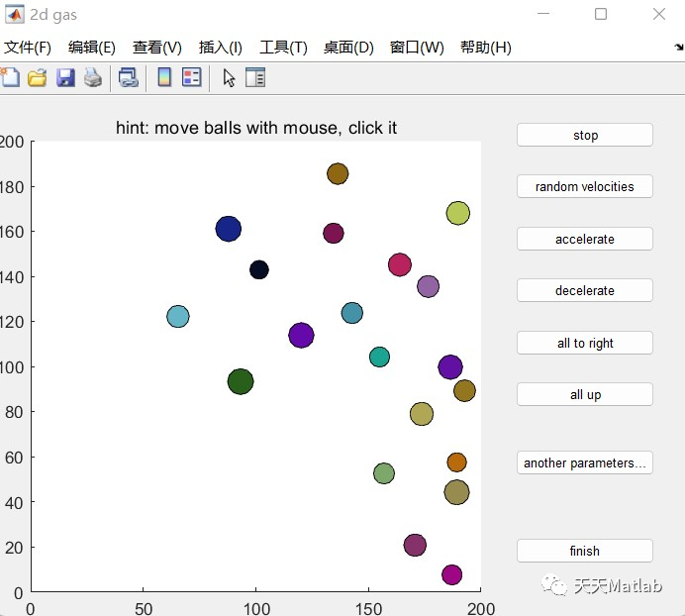
Task: Click the brown ball at top
Action: coord(338,174)
